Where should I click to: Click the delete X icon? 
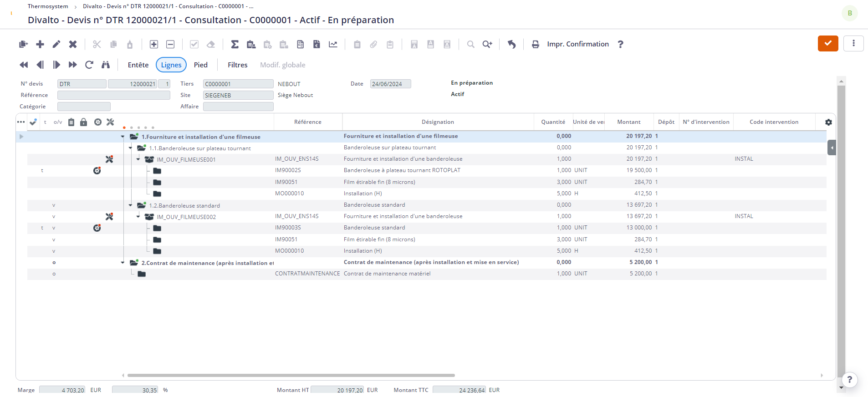pos(73,44)
